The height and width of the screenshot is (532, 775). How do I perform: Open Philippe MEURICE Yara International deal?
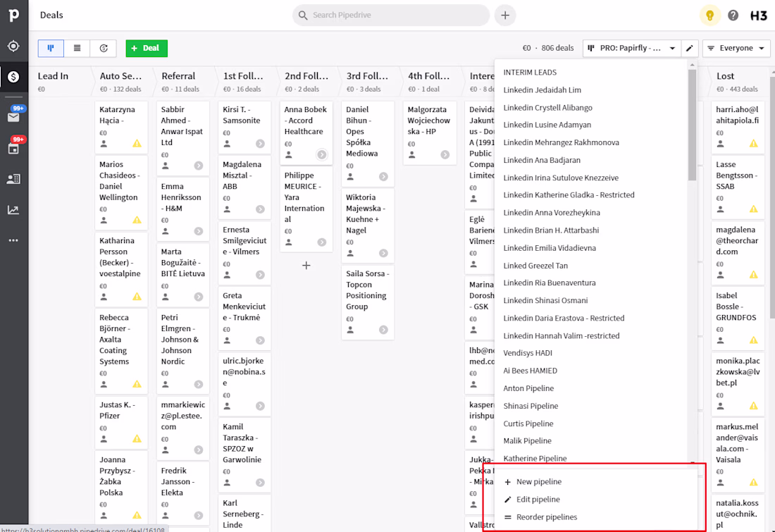click(306, 208)
